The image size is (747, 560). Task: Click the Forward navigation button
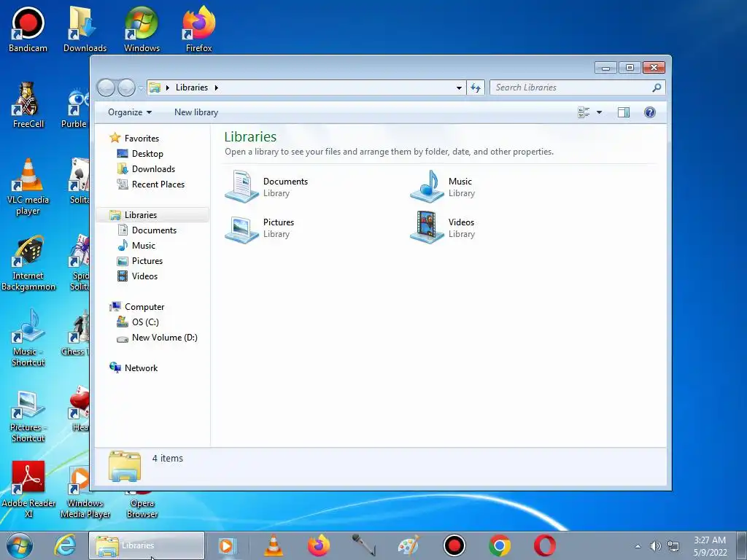coord(126,87)
